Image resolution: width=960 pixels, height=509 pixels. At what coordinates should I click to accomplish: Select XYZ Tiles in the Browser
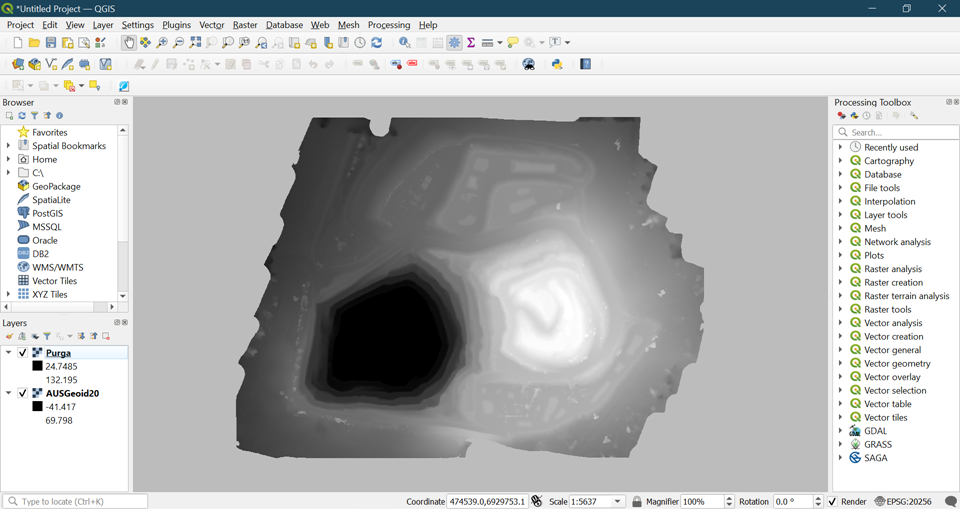tap(49, 295)
